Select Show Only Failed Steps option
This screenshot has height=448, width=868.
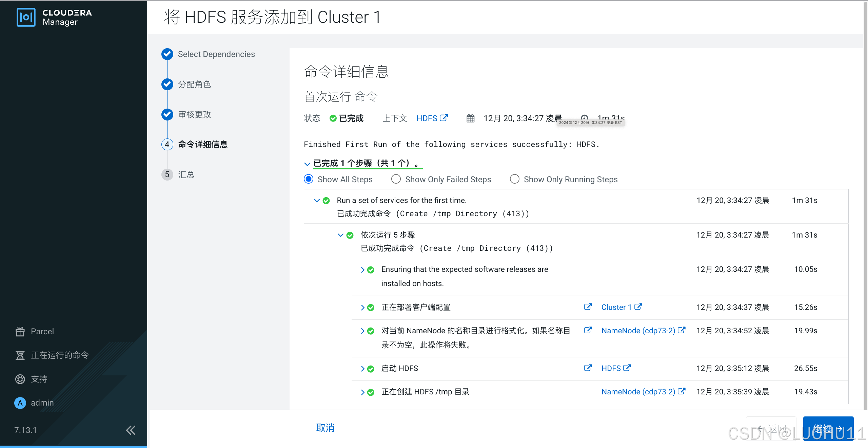pyautogui.click(x=396, y=179)
